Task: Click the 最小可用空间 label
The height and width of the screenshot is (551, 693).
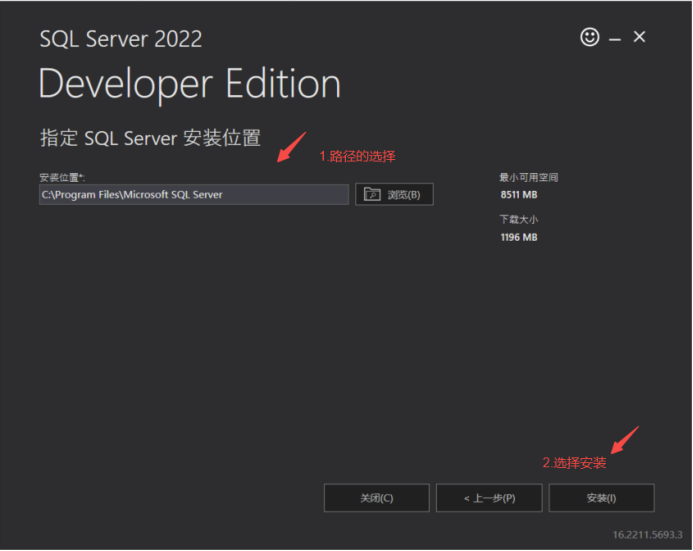Action: (x=529, y=178)
